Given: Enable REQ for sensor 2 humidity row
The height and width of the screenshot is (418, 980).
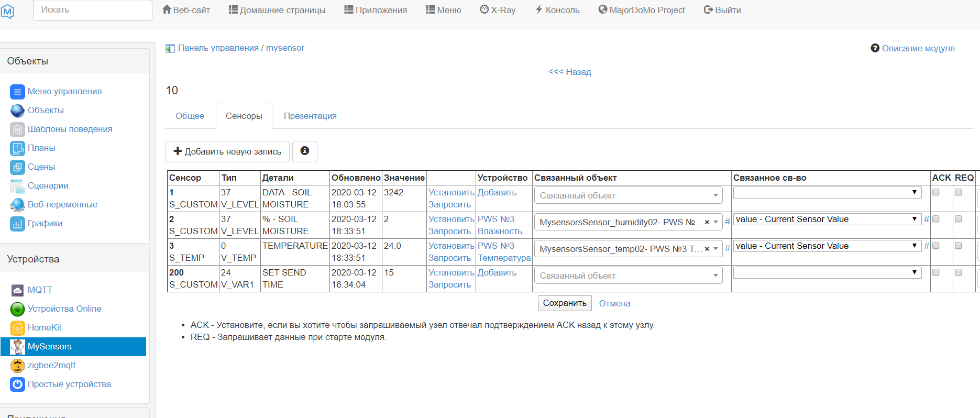Looking at the screenshot, I should coord(959,219).
